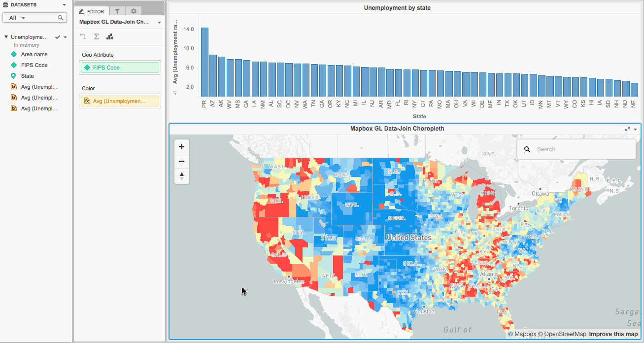The height and width of the screenshot is (343, 644).
Task: Switch to the EDITOR tab
Action: click(92, 11)
